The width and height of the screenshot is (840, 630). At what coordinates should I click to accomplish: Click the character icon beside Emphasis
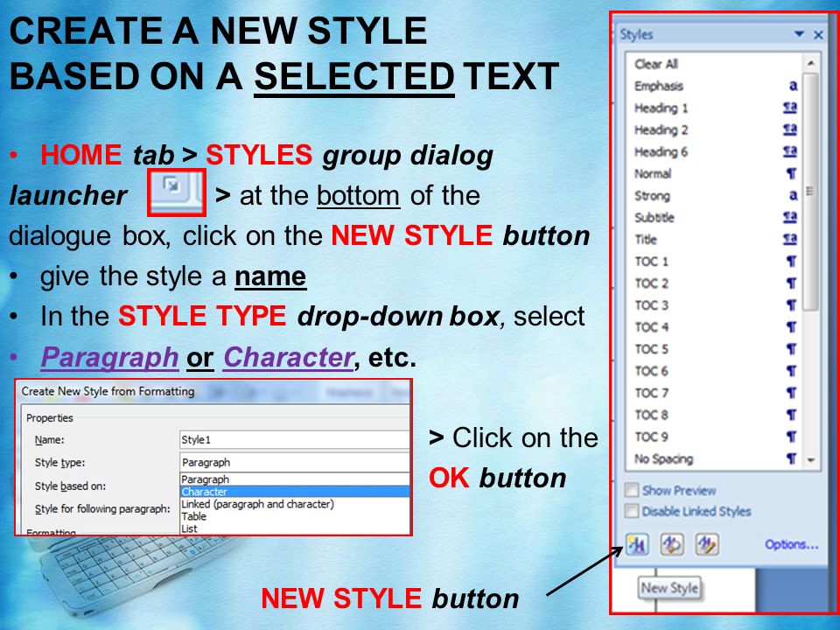tap(793, 86)
